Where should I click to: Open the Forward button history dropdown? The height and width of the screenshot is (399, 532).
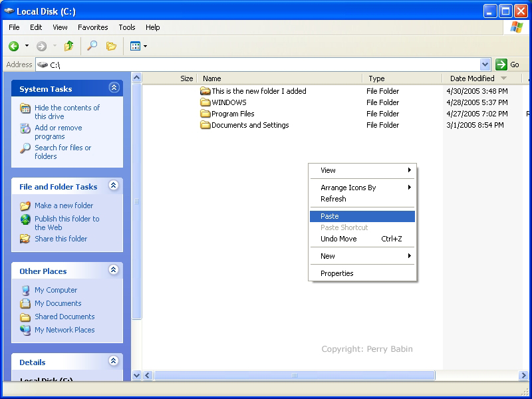(x=55, y=46)
